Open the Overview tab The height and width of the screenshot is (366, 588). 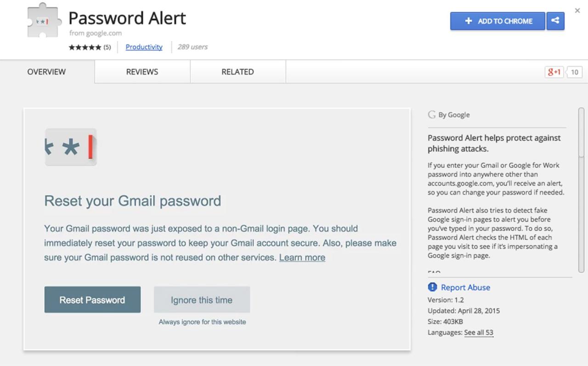tap(46, 72)
